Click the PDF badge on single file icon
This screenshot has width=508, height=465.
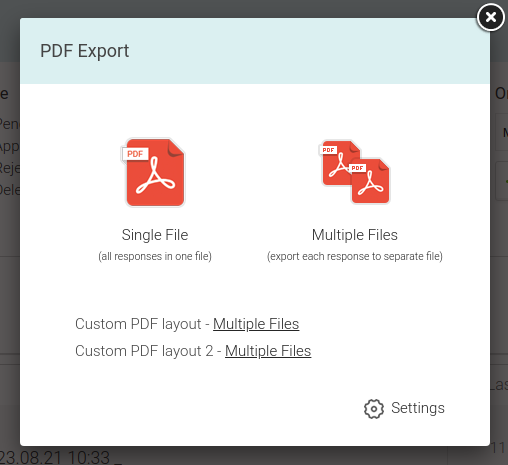[135, 154]
